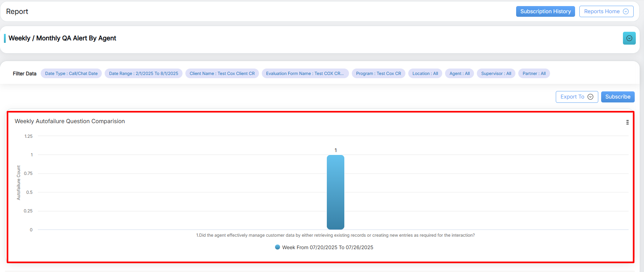Click chevron icon in Reports Home
This screenshot has width=644, height=272.
pos(626,11)
